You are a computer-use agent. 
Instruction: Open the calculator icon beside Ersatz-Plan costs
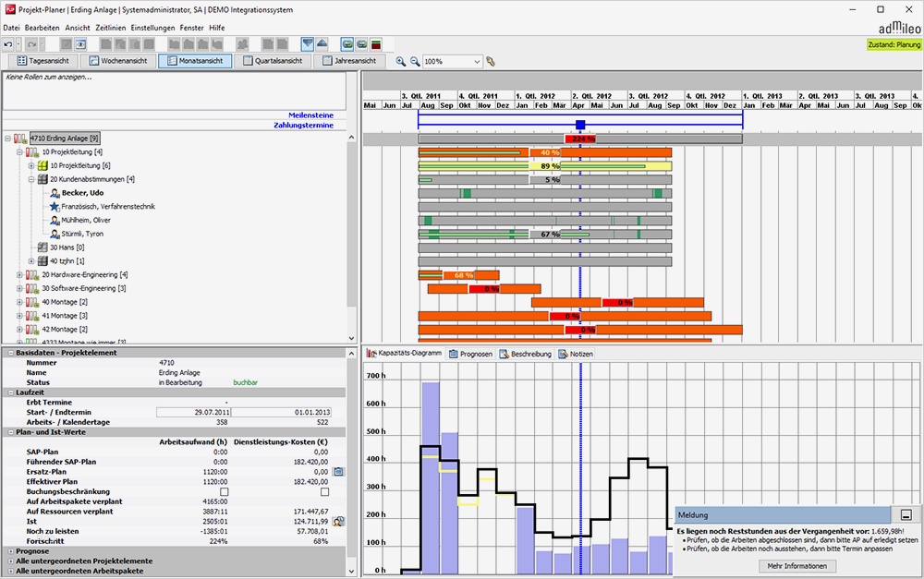336,472
